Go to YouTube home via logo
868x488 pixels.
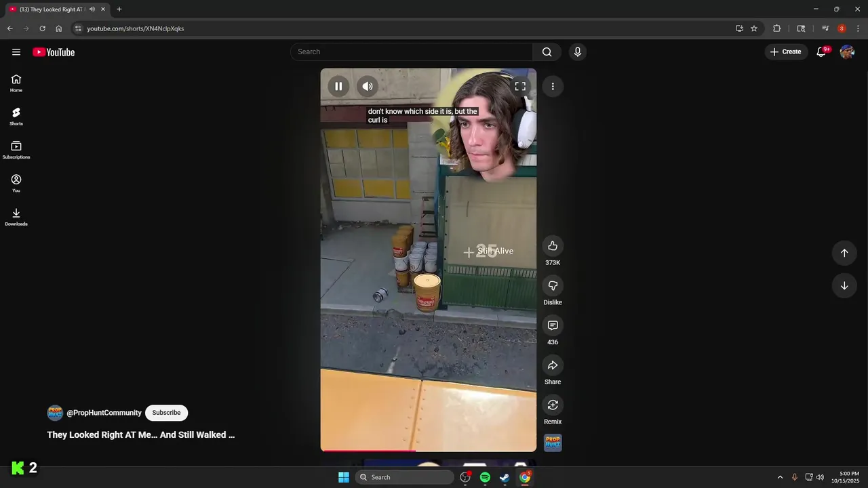[54, 52]
